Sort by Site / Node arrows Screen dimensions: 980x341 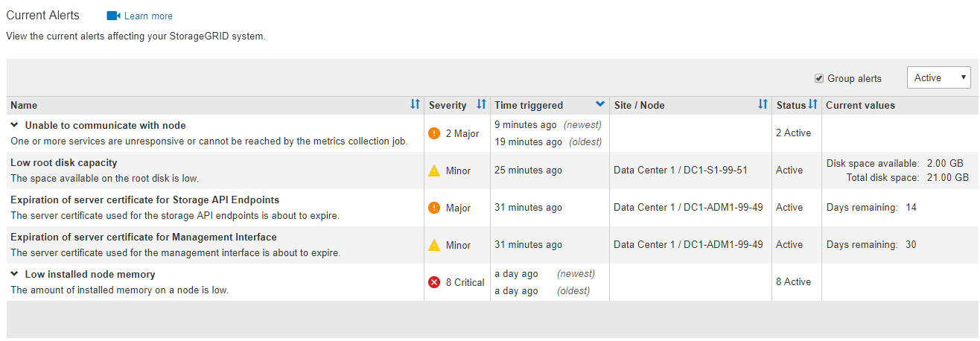[x=763, y=105]
